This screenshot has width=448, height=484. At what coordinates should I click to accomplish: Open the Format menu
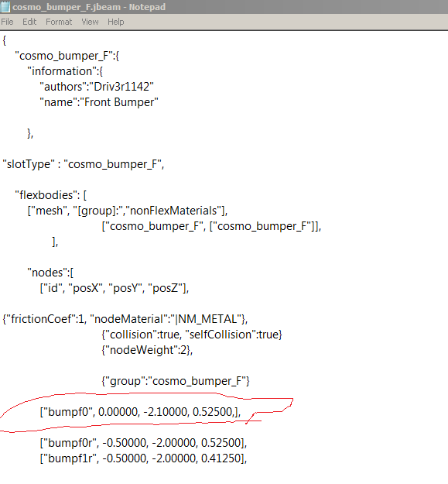(x=59, y=22)
